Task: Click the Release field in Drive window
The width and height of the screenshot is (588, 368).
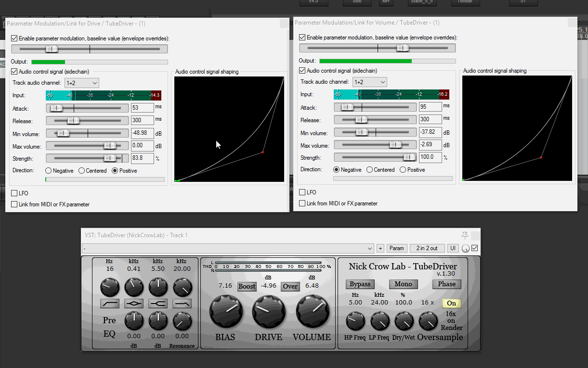Action: 142,120
